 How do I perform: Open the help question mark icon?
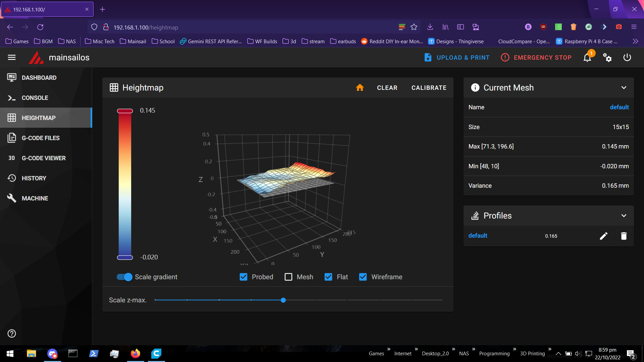(11, 334)
